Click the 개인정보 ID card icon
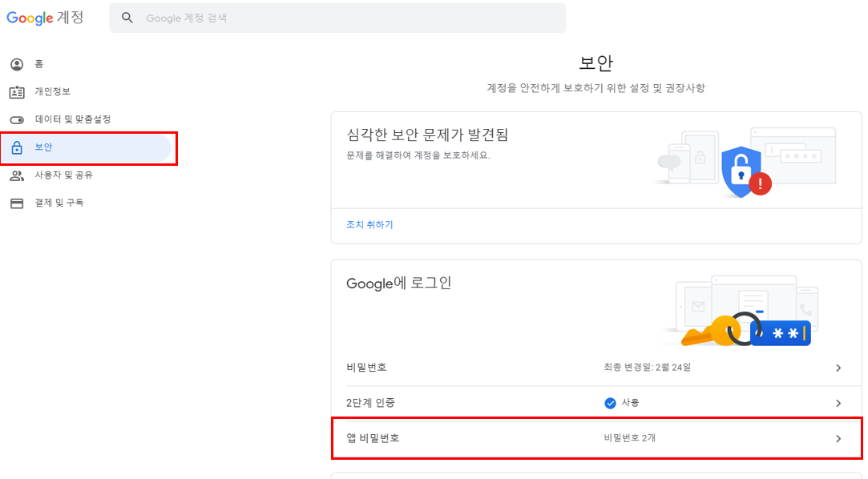Screen dimensions: 868x479 pos(17,92)
